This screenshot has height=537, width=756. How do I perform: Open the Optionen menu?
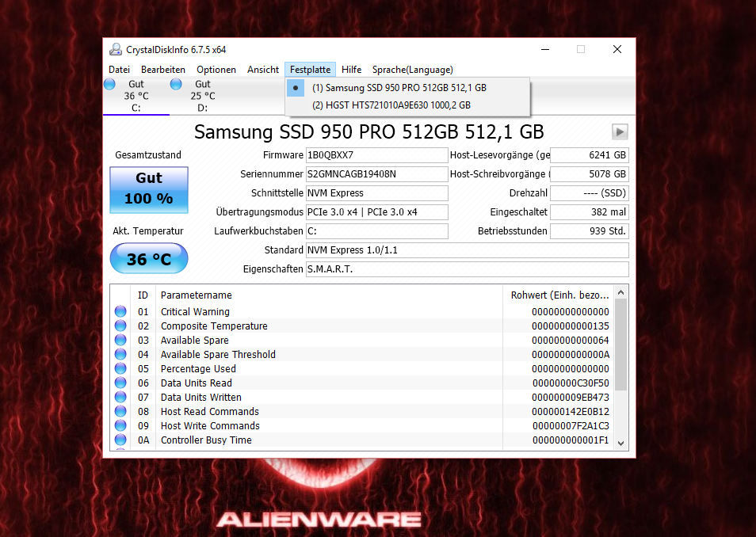(216, 70)
